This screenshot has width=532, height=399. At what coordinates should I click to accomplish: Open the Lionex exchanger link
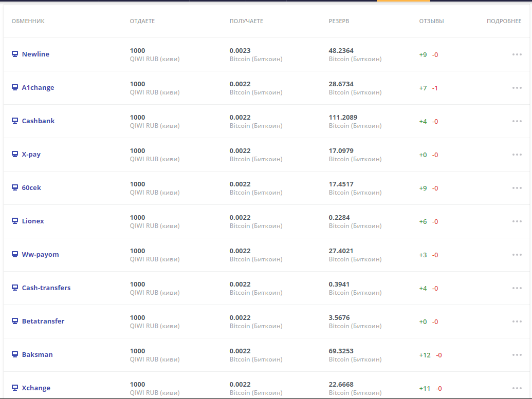click(33, 221)
